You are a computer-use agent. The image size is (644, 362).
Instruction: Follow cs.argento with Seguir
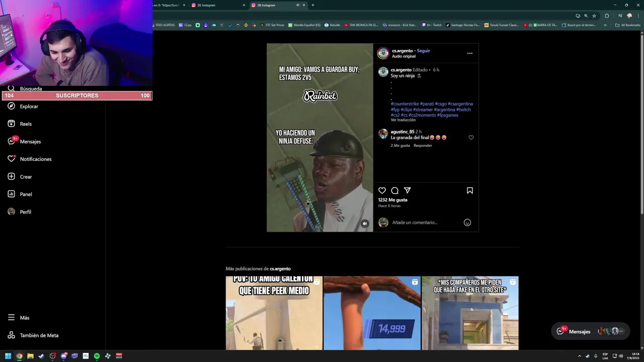[423, 51]
